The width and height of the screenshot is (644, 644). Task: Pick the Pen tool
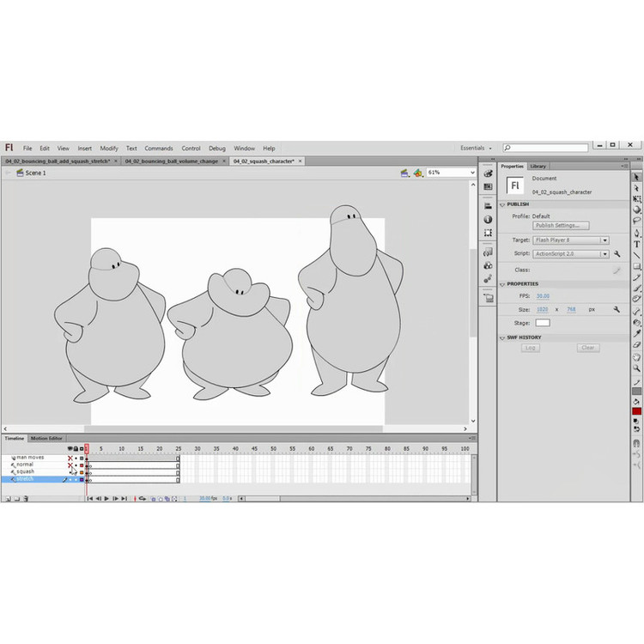point(636,233)
